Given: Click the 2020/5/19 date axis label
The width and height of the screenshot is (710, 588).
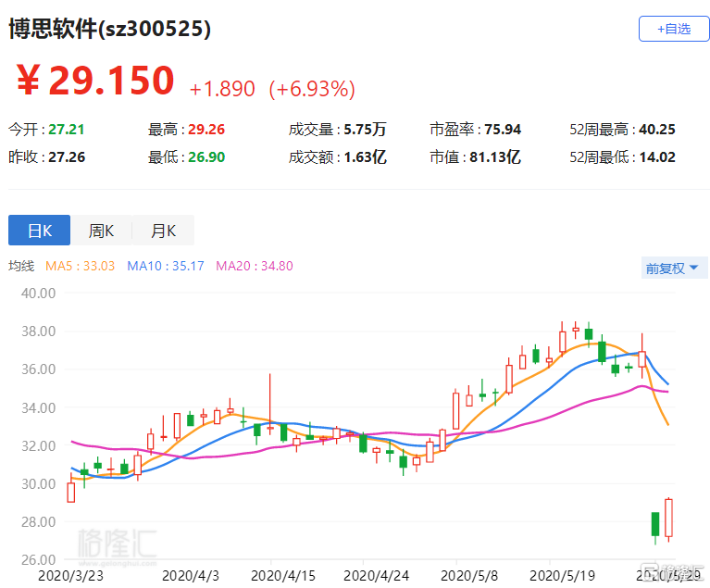Looking at the screenshot, I should [x=562, y=576].
